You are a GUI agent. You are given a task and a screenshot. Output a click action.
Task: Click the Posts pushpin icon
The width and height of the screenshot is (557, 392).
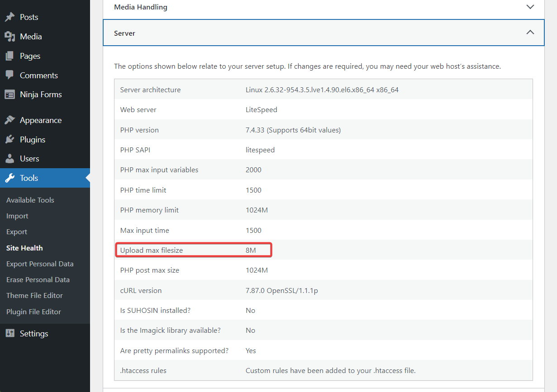point(10,17)
